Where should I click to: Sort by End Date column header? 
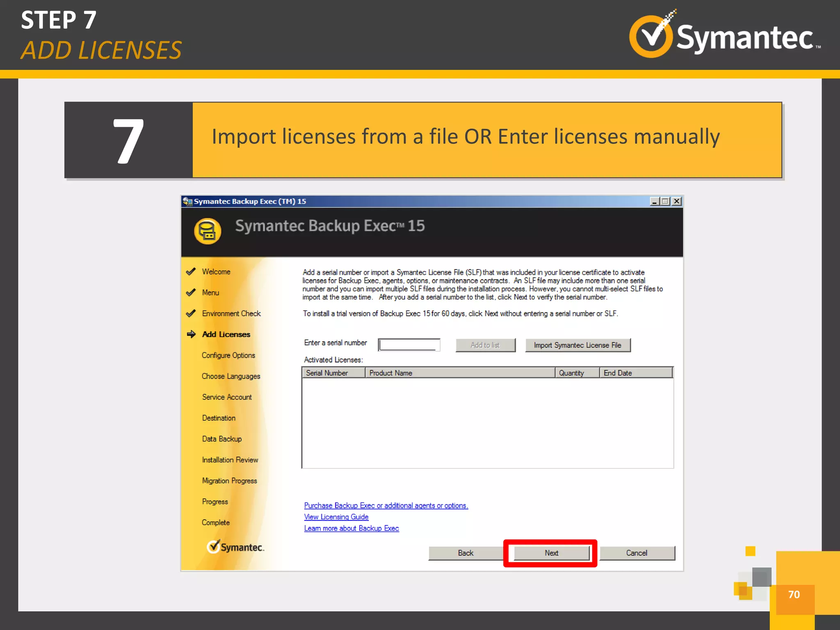pos(636,373)
